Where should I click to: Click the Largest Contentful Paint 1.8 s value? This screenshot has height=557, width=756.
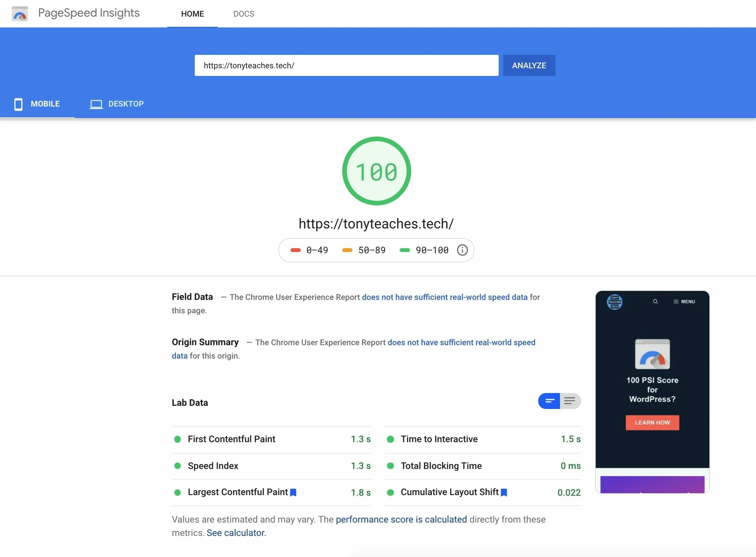point(361,493)
